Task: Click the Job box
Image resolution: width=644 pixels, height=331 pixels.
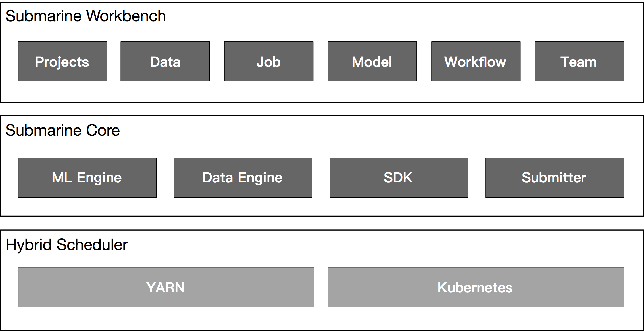Action: pyautogui.click(x=268, y=62)
